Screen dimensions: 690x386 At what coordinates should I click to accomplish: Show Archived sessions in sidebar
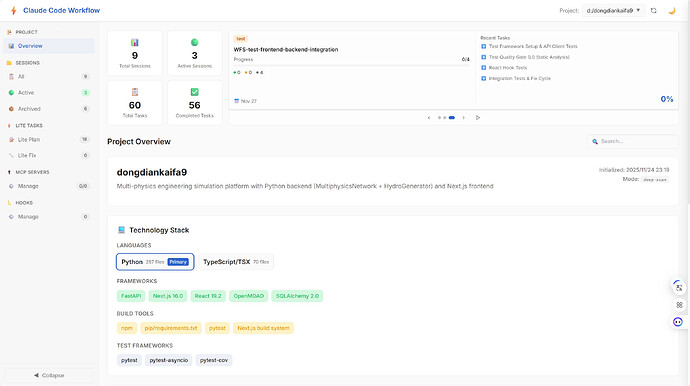point(49,109)
